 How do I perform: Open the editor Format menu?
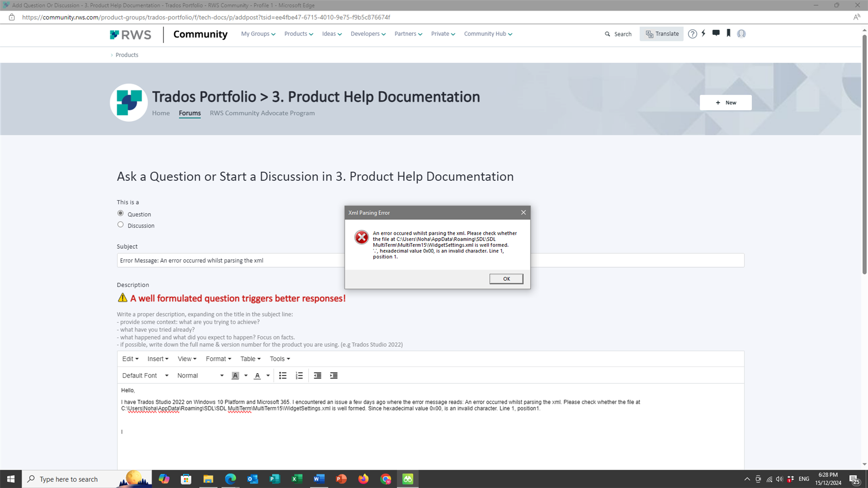tap(218, 359)
